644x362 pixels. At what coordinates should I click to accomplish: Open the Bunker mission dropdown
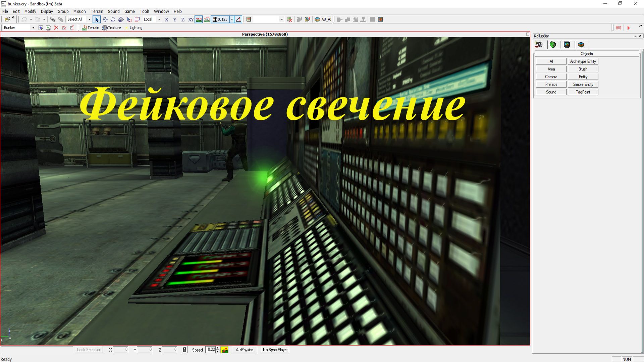click(x=33, y=28)
